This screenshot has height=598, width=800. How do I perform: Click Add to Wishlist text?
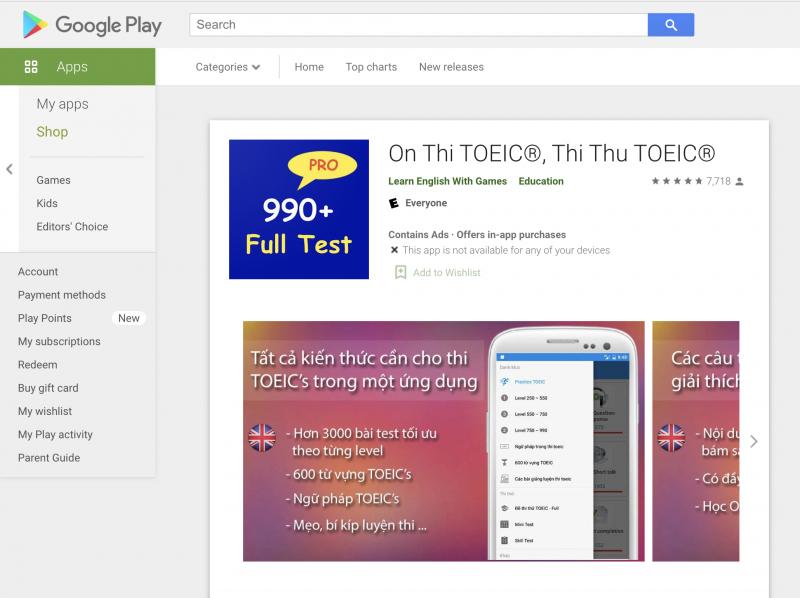447,272
